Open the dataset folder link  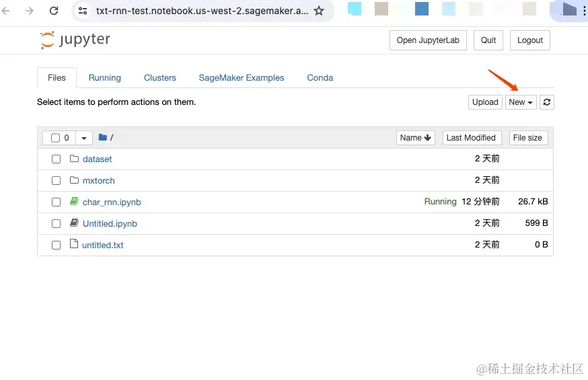coord(97,159)
